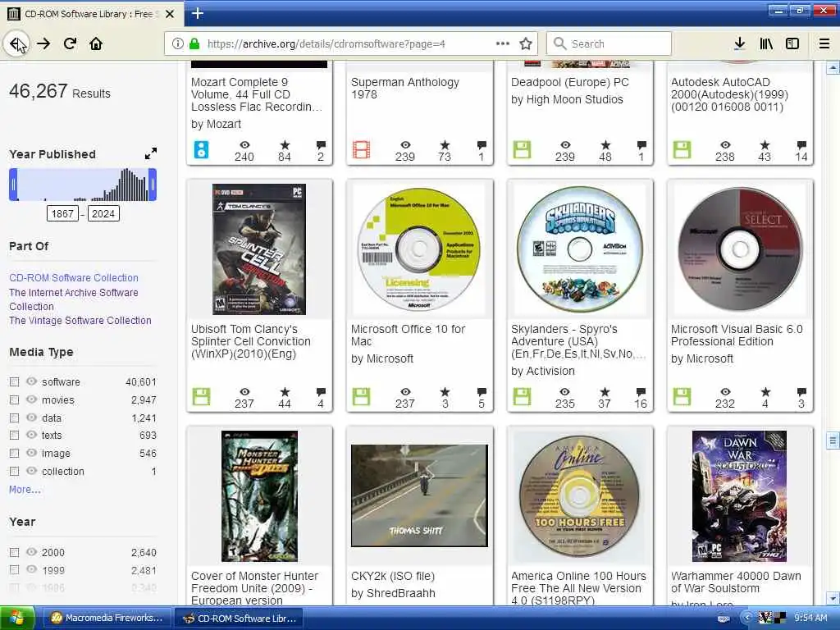This screenshot has height=630, width=840.
Task: Open the America Online 100 Hours disc thumbnail
Action: click(580, 495)
